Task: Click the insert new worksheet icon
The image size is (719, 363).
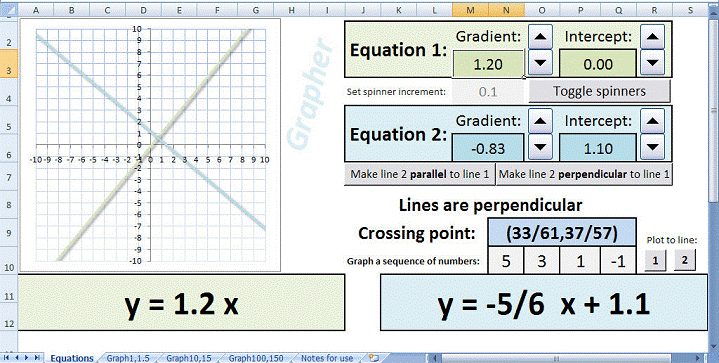Action: 374,358
